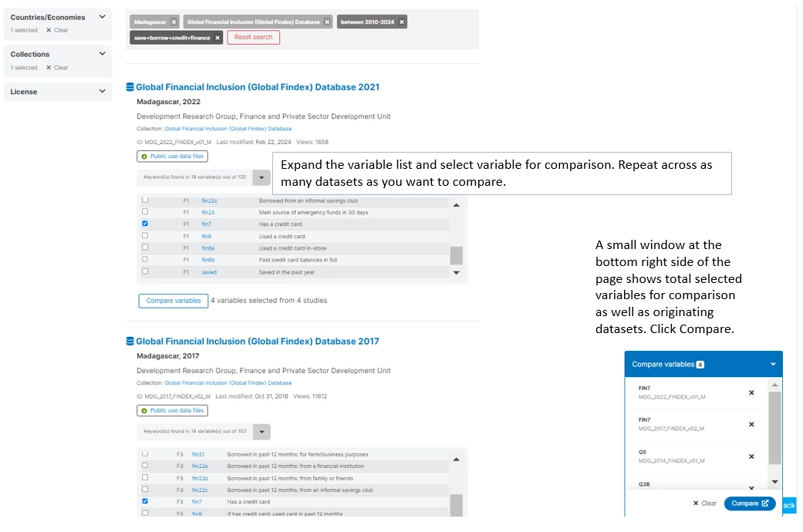The width and height of the screenshot is (803, 532).
Task: Click Compare variables under 2021 dataset
Action: pos(174,301)
